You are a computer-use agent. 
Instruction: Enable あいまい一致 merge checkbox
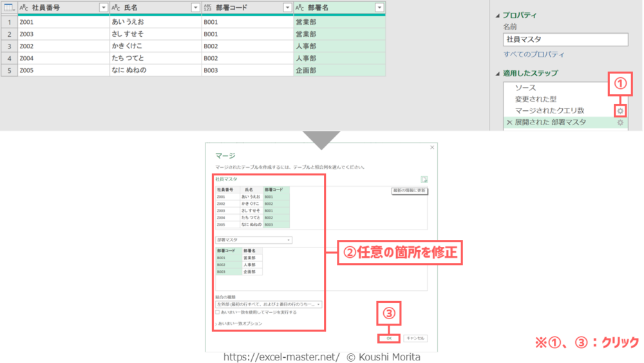point(218,313)
